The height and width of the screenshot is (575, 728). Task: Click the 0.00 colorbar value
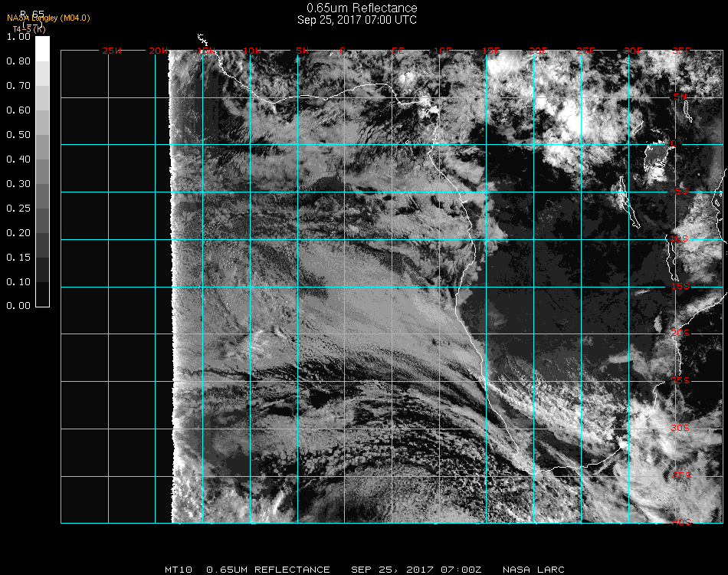pyautogui.click(x=18, y=306)
